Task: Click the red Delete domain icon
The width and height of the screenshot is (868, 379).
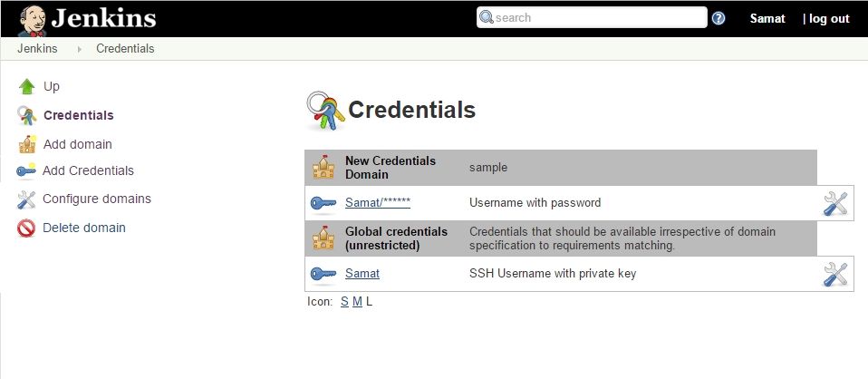Action: coord(26,228)
